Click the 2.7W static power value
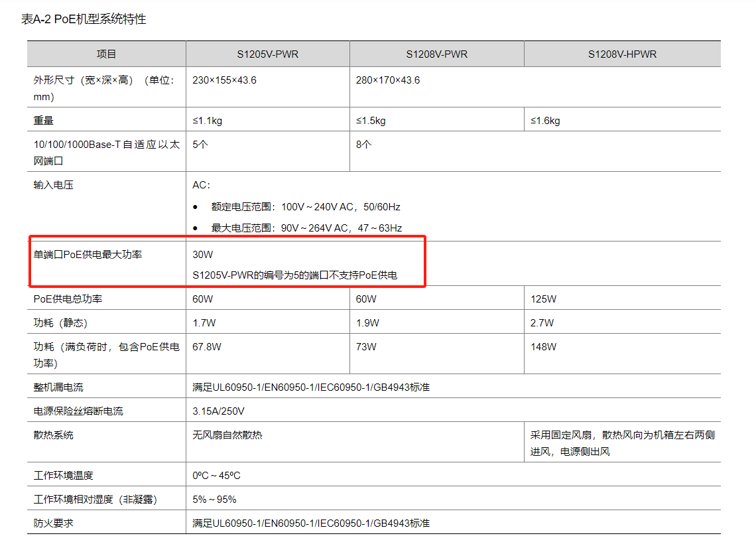This screenshot has width=756, height=550. [542, 322]
